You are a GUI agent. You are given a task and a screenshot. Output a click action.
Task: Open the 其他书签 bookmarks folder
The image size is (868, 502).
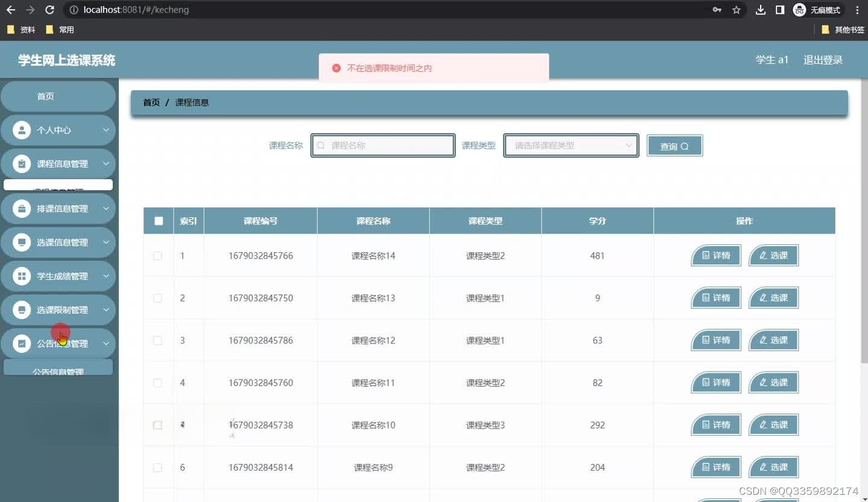843,30
